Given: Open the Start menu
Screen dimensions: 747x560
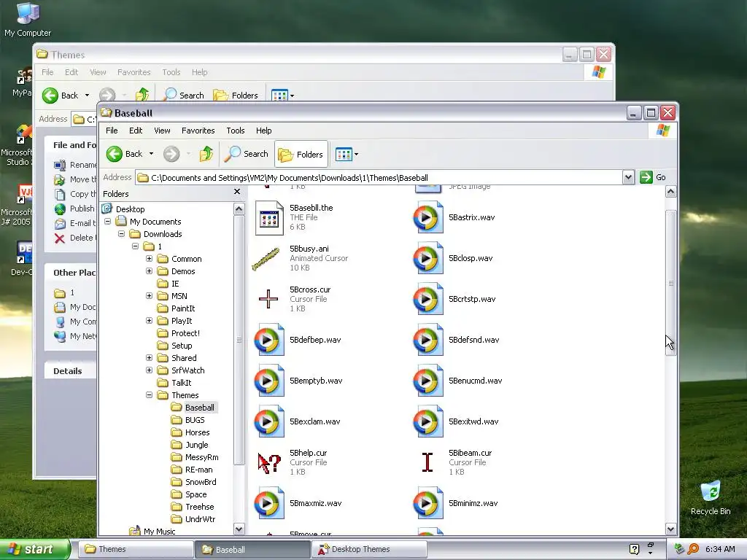Looking at the screenshot, I should pos(35,549).
